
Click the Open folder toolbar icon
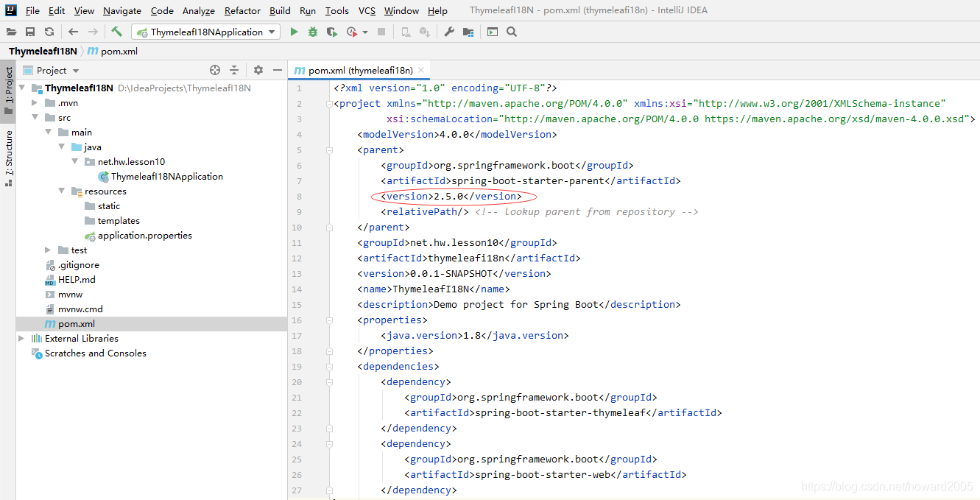pyautogui.click(x=11, y=32)
